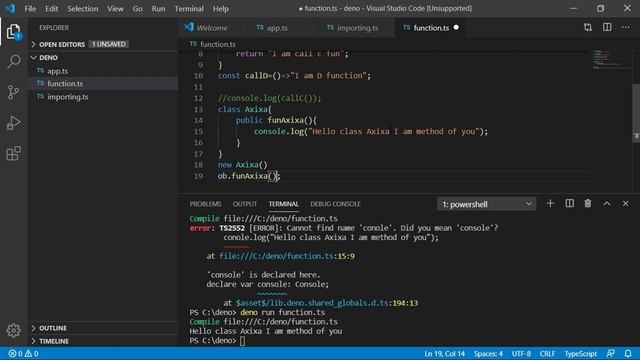This screenshot has width=640, height=360.
Task: Open the Extensions view
Action: point(13,153)
